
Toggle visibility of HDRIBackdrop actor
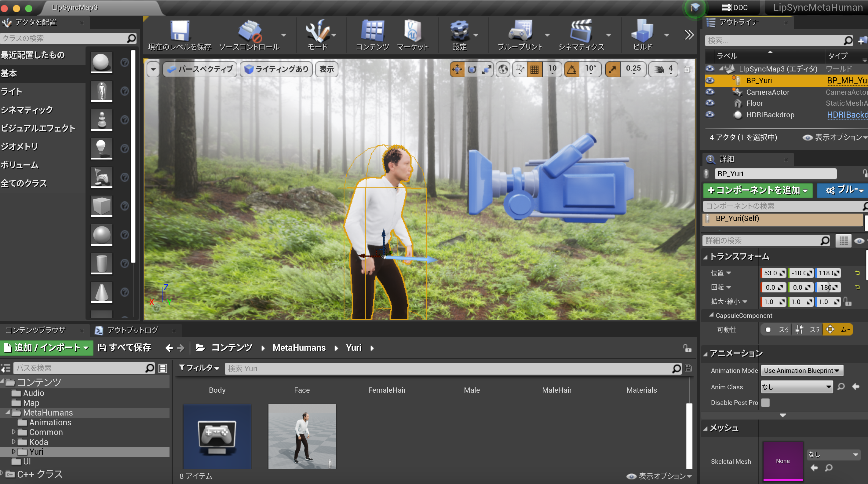(709, 115)
